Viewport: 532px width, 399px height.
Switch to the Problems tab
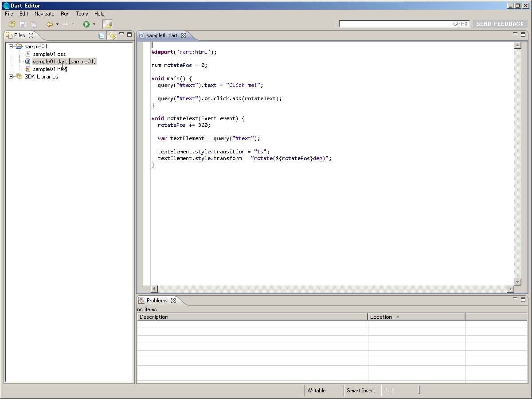(157, 301)
